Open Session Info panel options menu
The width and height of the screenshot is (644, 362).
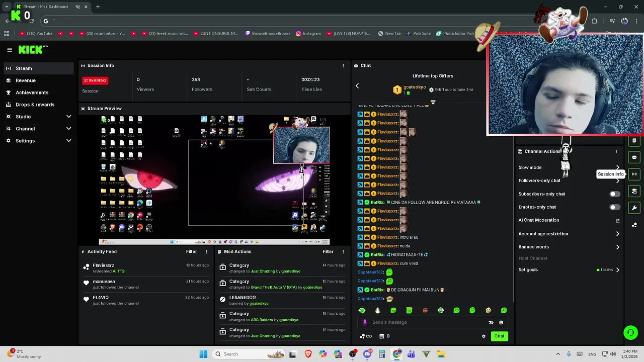(x=343, y=65)
